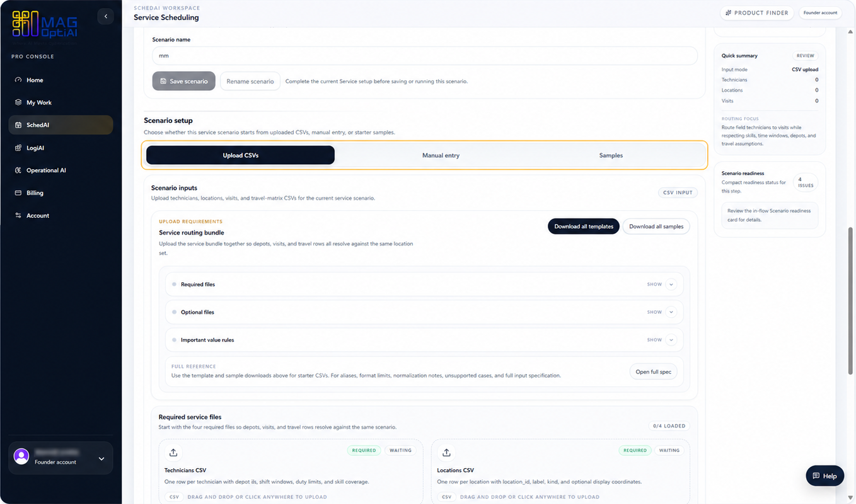856x504 pixels.
Task: Click the Scenario name input field
Action: pyautogui.click(x=425, y=55)
